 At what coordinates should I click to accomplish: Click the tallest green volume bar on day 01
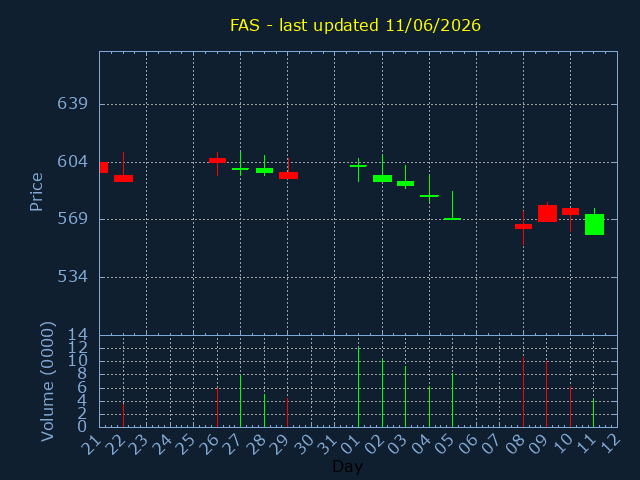click(x=358, y=387)
